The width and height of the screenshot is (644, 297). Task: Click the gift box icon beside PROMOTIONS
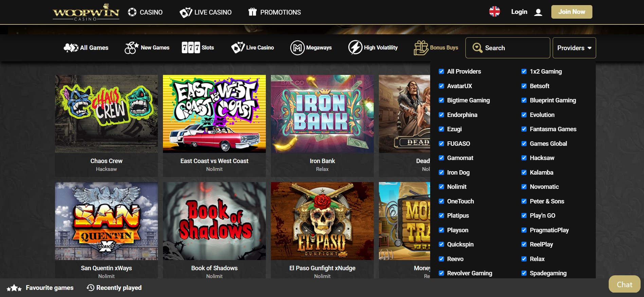(x=252, y=12)
